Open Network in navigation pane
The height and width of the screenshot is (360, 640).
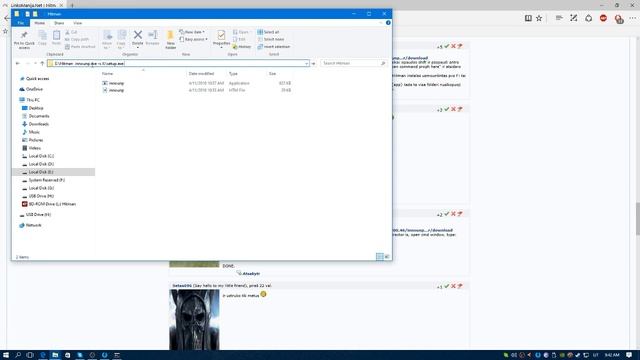click(x=33, y=225)
